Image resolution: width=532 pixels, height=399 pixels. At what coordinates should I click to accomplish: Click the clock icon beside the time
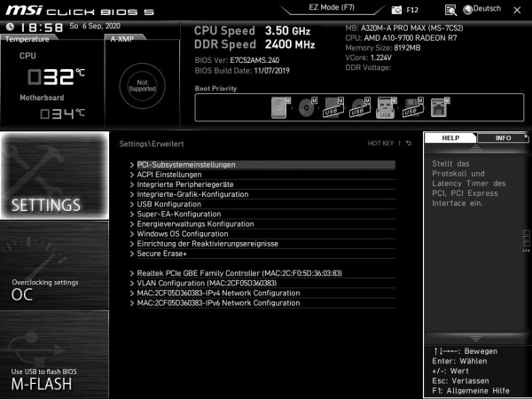[10, 27]
